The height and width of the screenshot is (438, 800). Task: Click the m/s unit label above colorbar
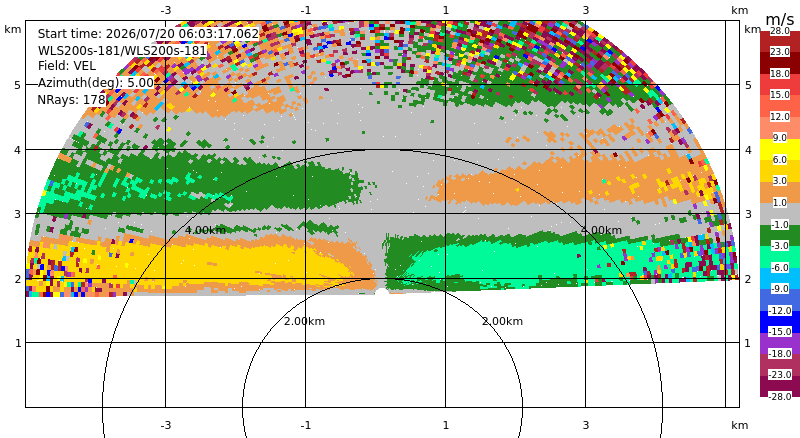(780, 19)
